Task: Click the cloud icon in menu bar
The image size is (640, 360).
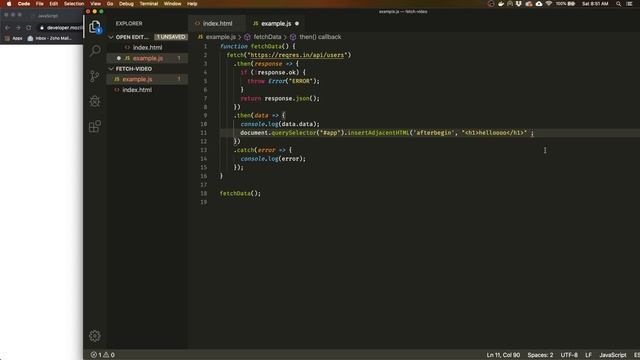Action: pyautogui.click(x=539, y=4)
